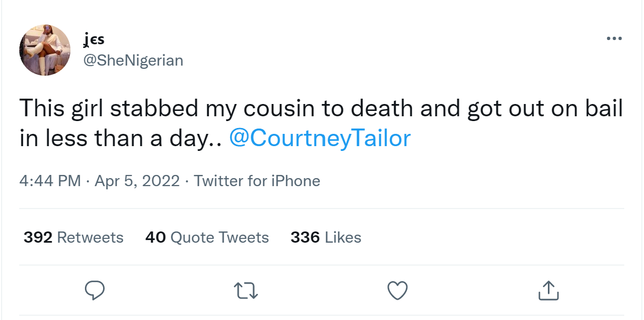Click the Twitter for iPhone source label

(257, 181)
